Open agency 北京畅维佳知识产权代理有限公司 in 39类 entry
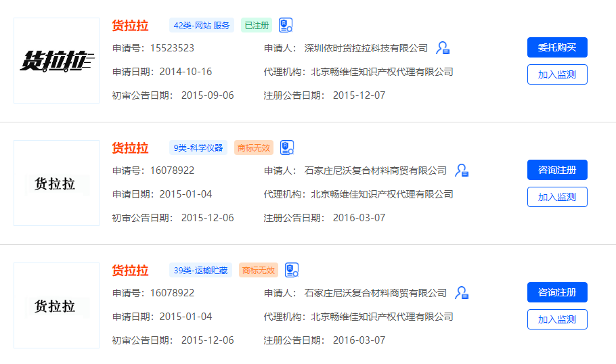The width and height of the screenshot is (616, 364). point(382,317)
